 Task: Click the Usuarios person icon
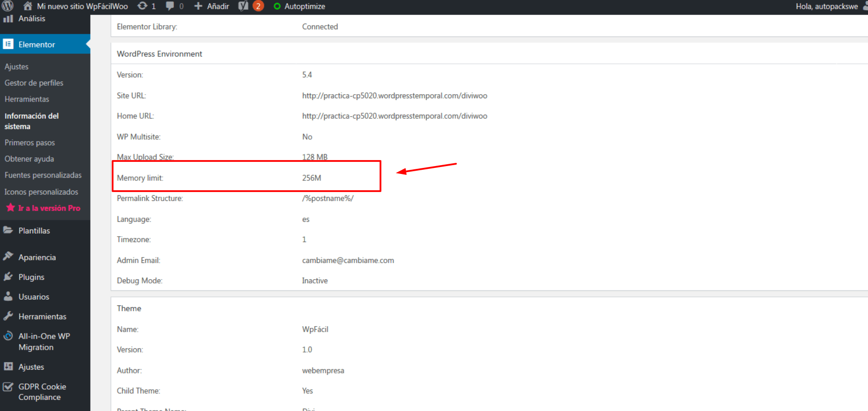pyautogui.click(x=8, y=296)
